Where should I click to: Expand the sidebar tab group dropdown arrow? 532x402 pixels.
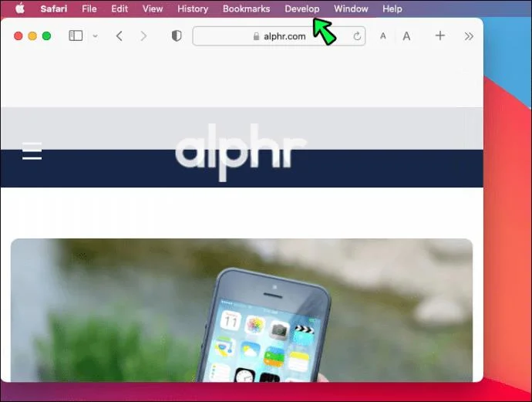click(x=96, y=36)
